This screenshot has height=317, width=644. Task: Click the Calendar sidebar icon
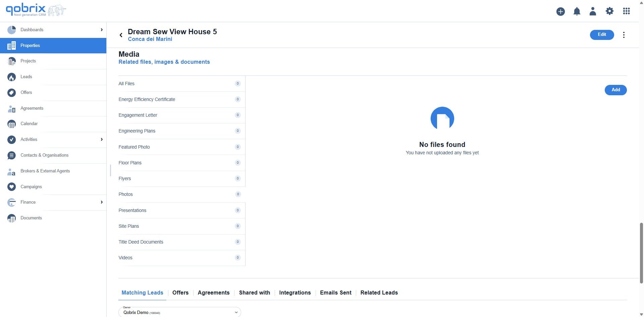point(11,124)
